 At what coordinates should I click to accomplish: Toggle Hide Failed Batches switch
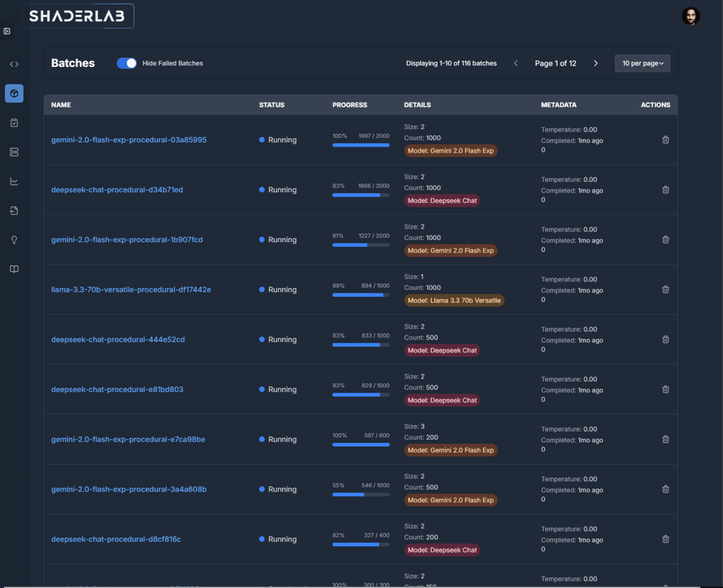127,63
